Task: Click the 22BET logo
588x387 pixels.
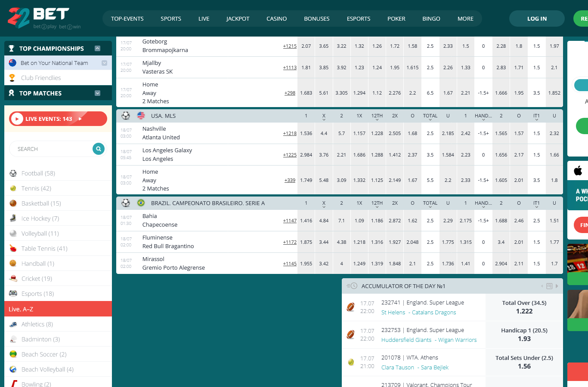Action: pyautogui.click(x=44, y=18)
